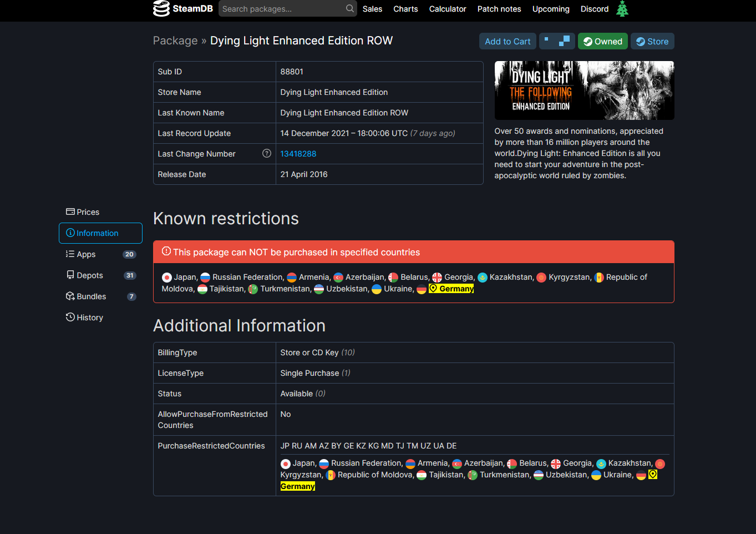
Task: Open Patch notes in the top navigation
Action: point(499,9)
